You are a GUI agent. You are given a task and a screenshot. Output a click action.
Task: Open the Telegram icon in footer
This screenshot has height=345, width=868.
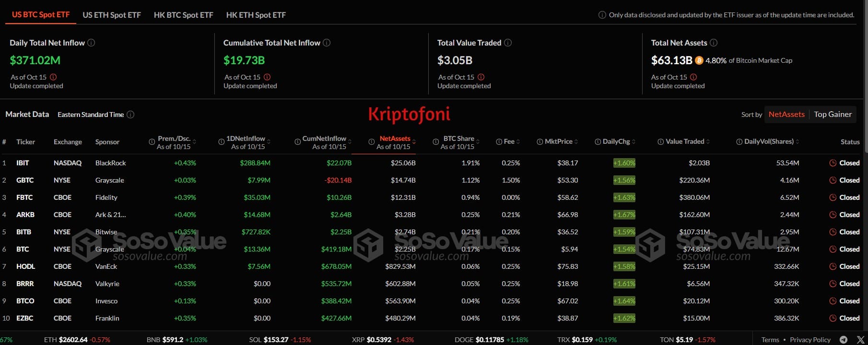[844, 340]
